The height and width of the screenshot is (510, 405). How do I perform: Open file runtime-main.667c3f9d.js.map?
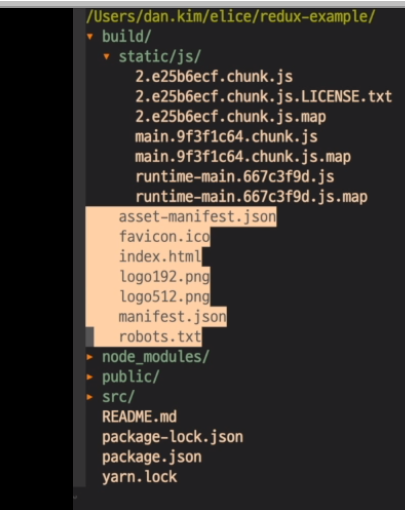251,197
